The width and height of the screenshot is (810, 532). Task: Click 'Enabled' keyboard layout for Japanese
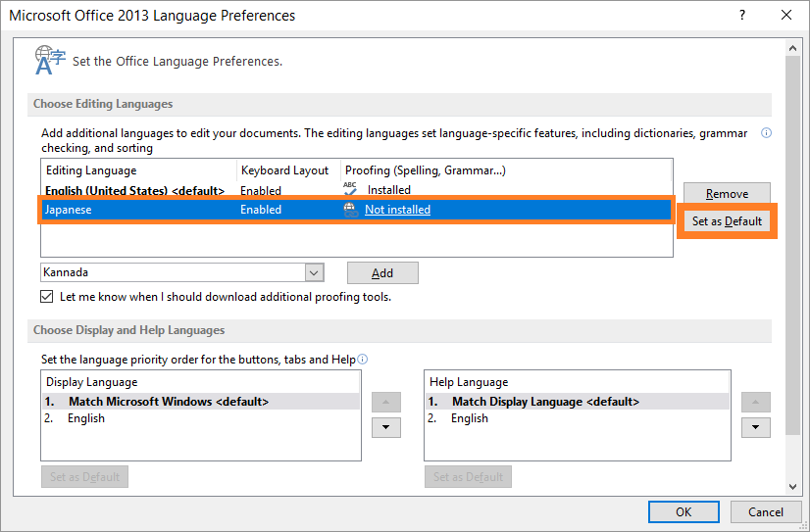coord(261,210)
